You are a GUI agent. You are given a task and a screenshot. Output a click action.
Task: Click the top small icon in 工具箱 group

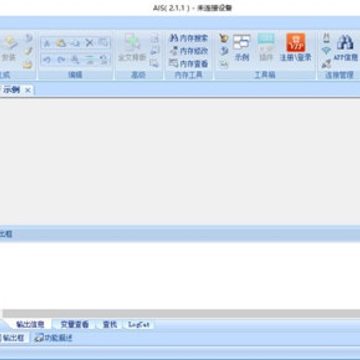point(224,38)
